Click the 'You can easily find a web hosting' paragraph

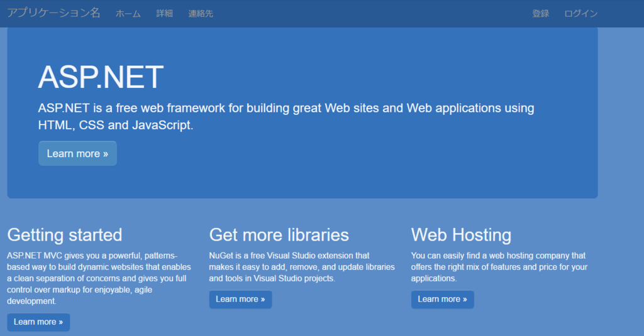point(499,267)
